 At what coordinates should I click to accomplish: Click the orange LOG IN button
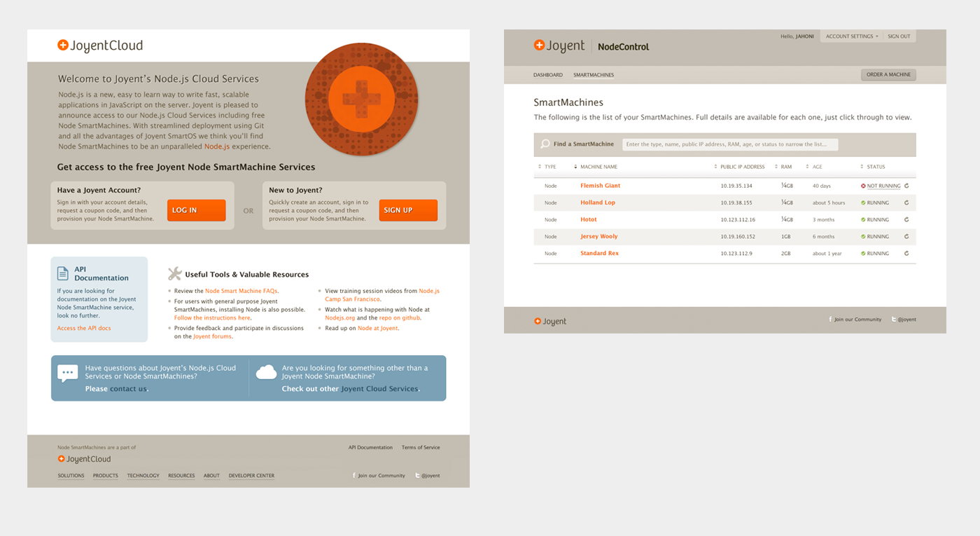(x=196, y=210)
